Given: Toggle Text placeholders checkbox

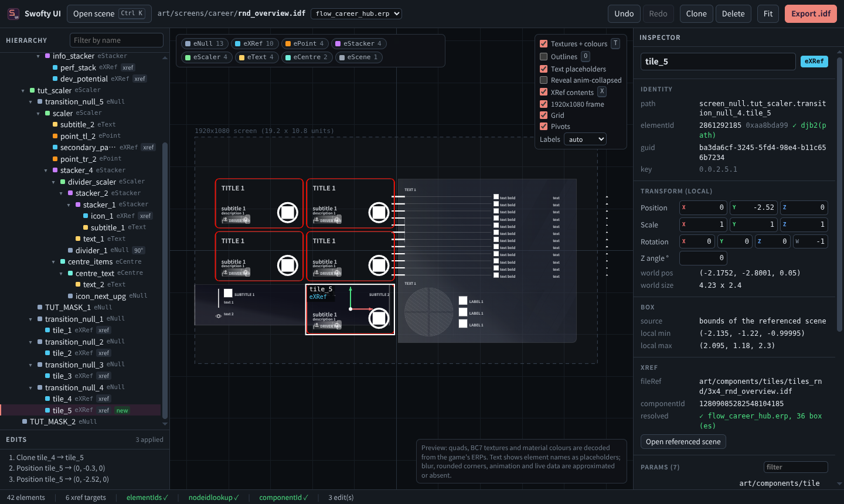Looking at the screenshot, I should [543, 69].
